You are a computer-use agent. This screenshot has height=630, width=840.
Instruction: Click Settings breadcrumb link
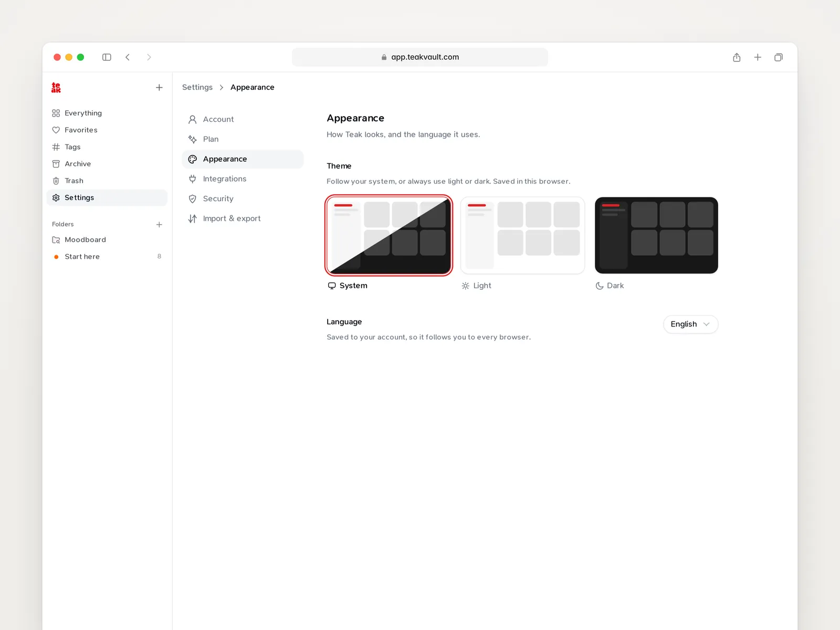[197, 87]
